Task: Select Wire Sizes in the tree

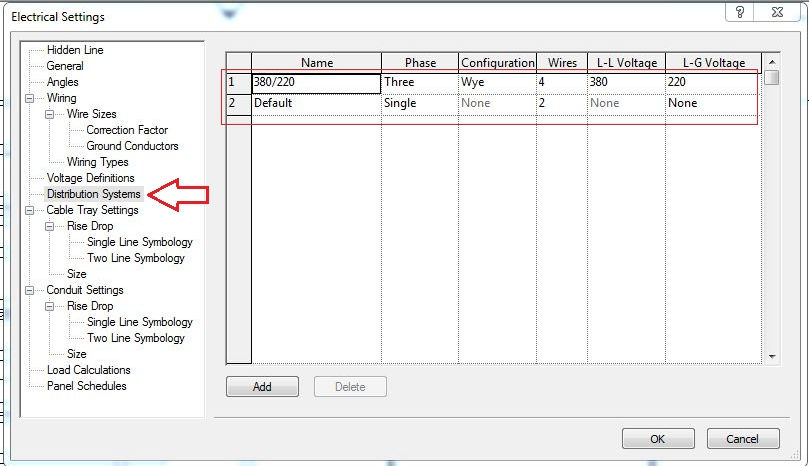Action: point(91,114)
